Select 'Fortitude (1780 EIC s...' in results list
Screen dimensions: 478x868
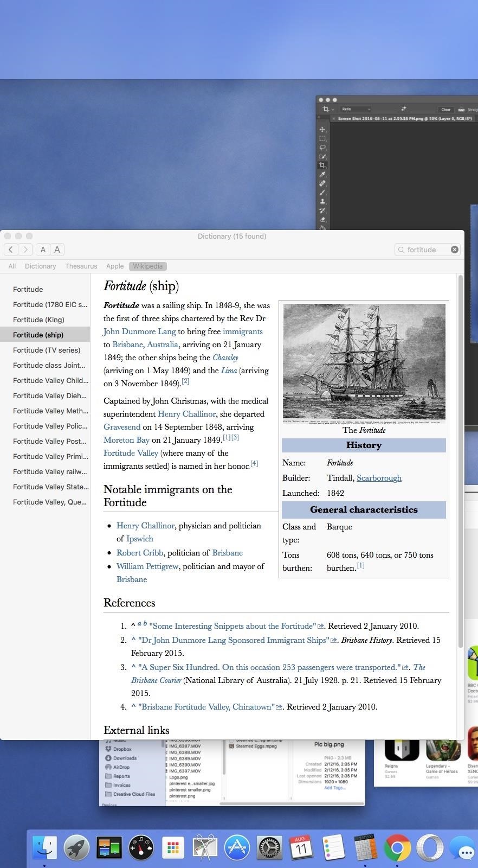[x=45, y=304]
